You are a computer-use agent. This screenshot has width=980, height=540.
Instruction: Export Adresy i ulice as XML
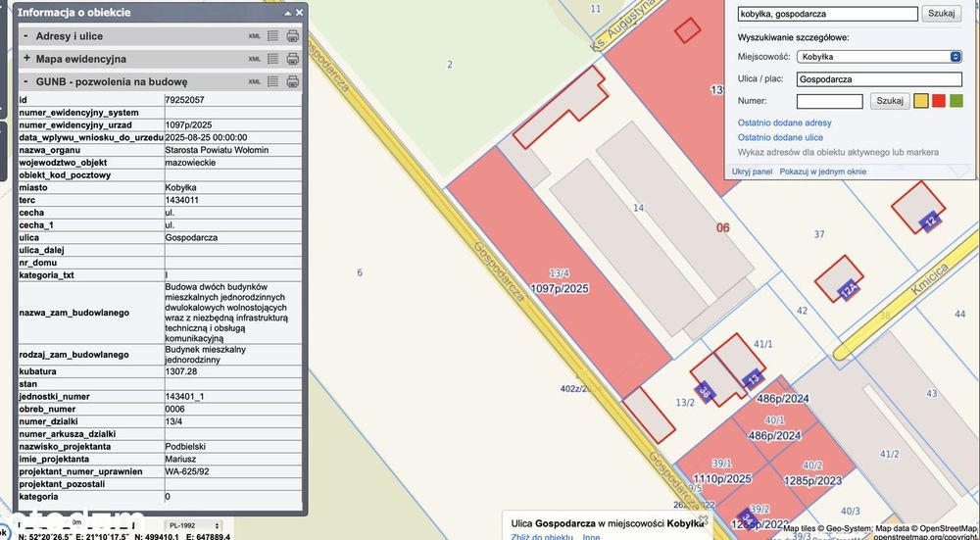pyautogui.click(x=255, y=35)
